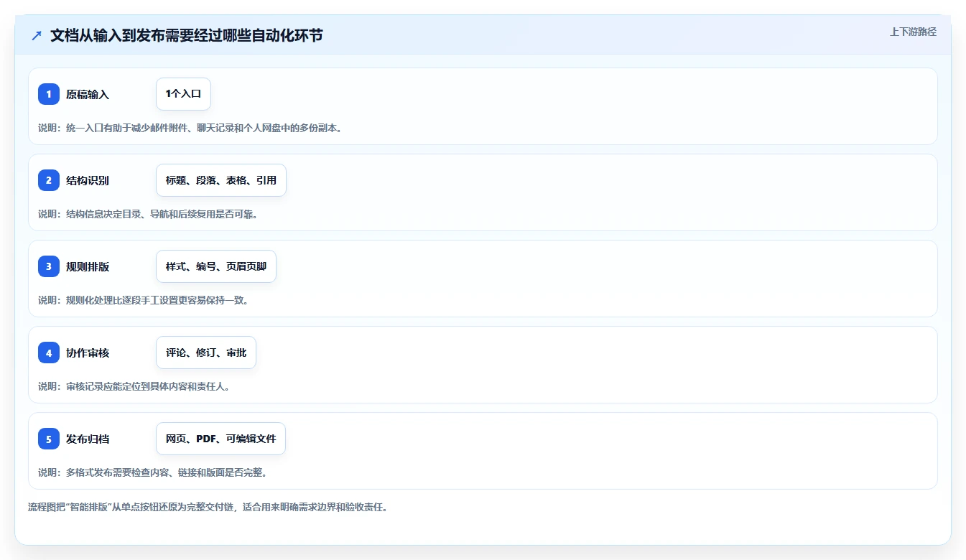Click the step 5 number badge
This screenshot has width=966, height=560.
[x=49, y=439]
